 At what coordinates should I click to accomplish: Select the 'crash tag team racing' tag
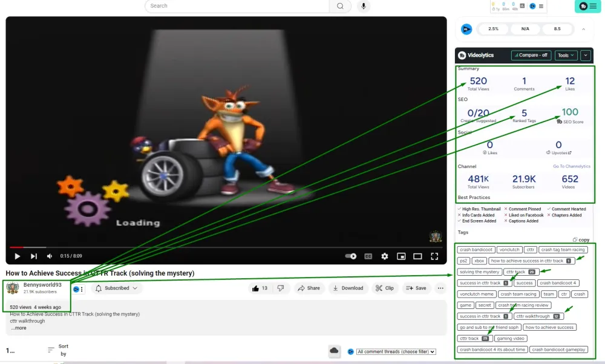563,250
